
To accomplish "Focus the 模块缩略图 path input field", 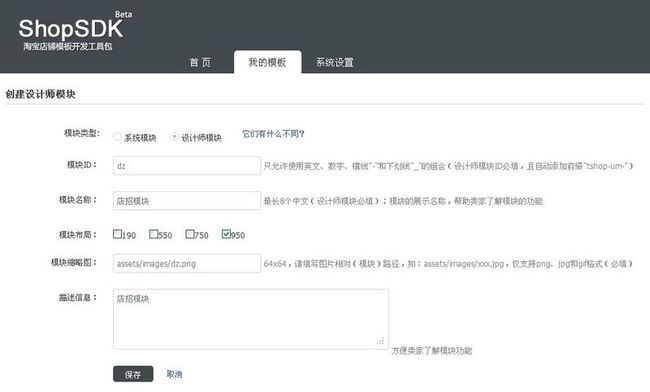I will pyautogui.click(x=187, y=264).
